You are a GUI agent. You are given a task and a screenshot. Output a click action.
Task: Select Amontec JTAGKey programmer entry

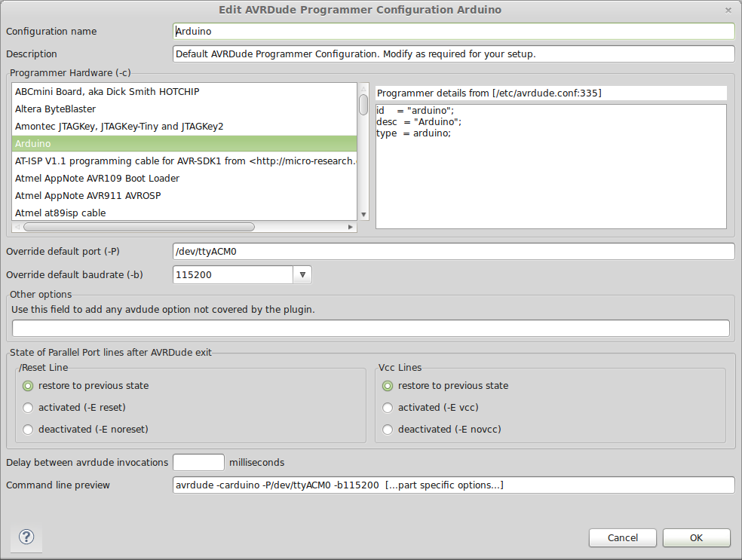[x=184, y=127]
